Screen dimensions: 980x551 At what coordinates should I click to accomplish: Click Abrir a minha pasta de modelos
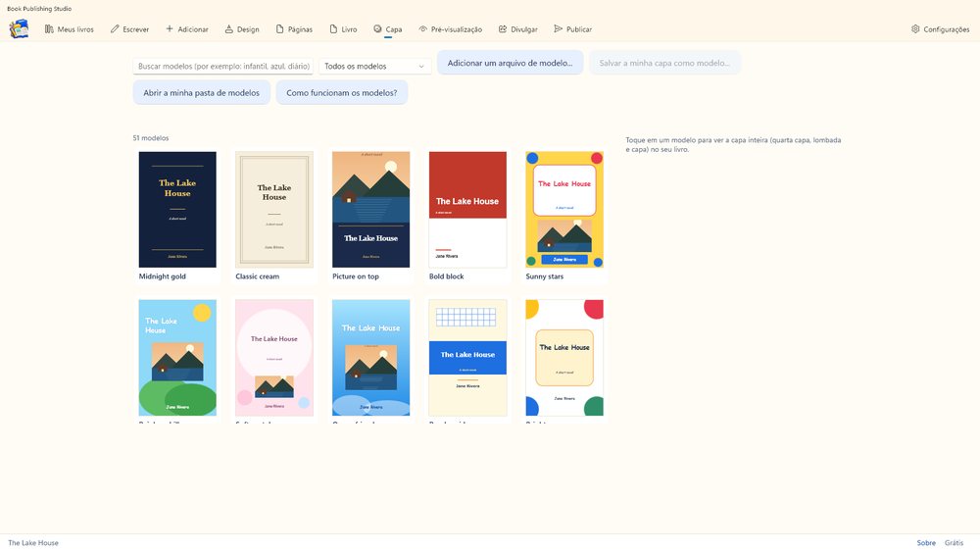[201, 92]
